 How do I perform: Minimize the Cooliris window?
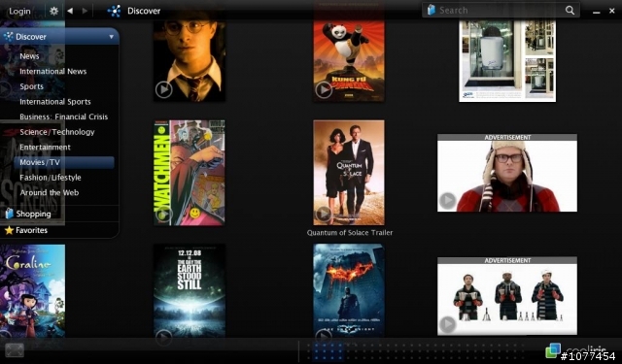click(596, 12)
